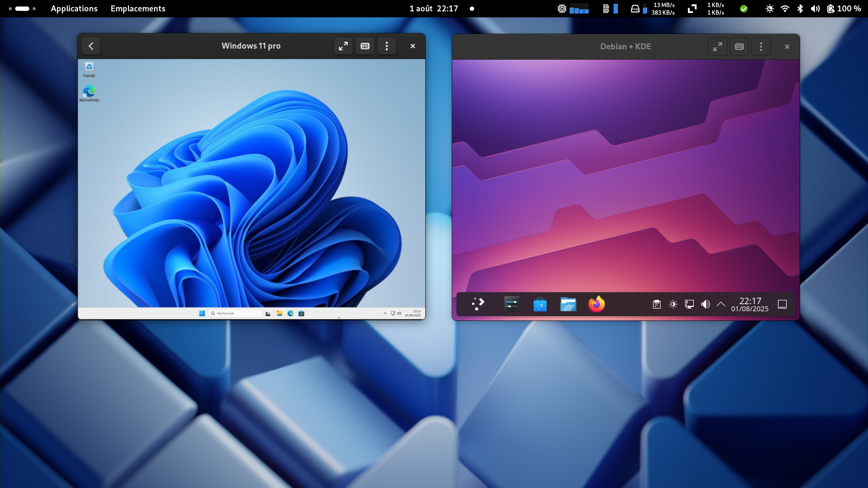Expand hidden icons chevron in Windows tray
The height and width of the screenshot is (488, 868).
(x=385, y=313)
